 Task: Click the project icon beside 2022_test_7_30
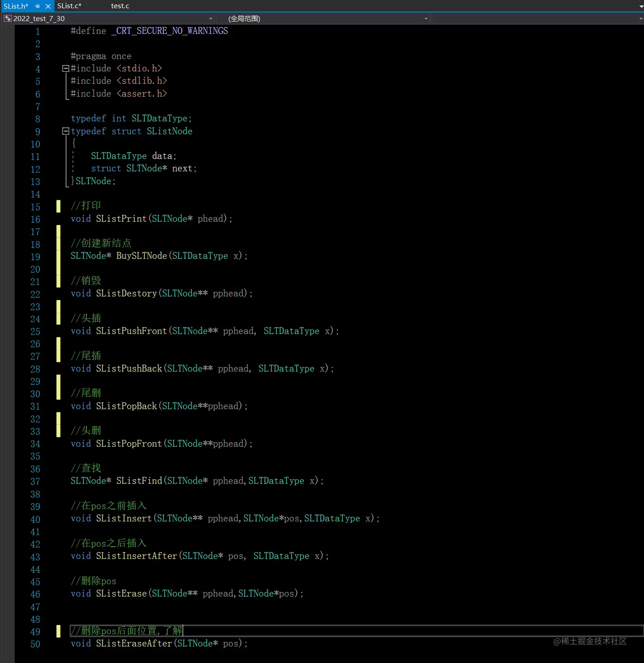pos(7,18)
